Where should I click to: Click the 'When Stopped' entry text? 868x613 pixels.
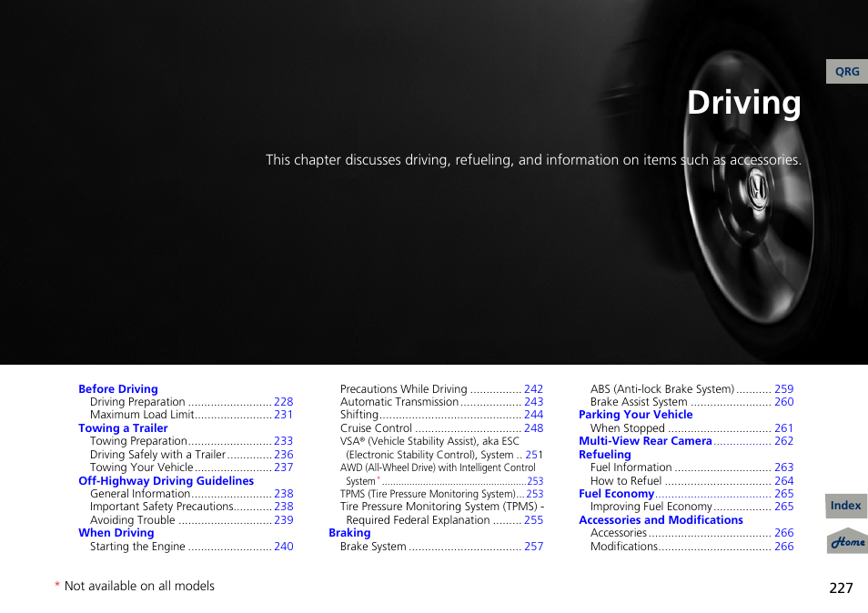click(627, 428)
